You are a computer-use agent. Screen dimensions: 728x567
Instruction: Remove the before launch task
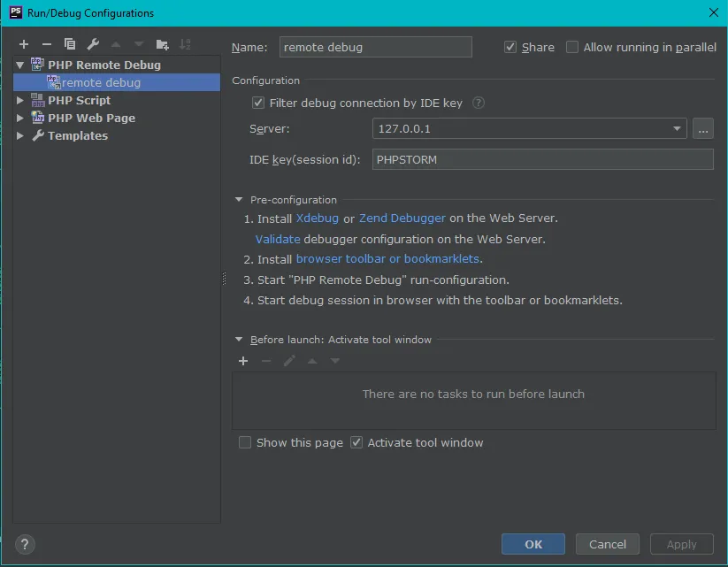pyautogui.click(x=266, y=361)
